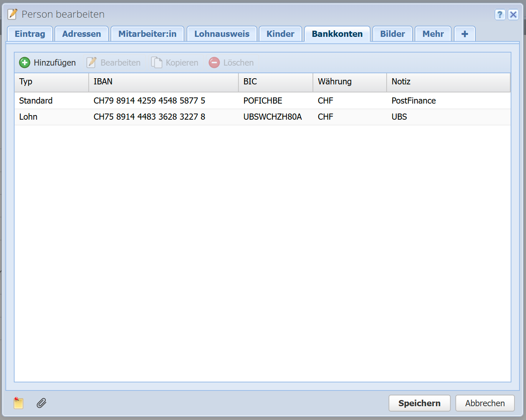Show the Kinder tab
Screen dimensions: 526x420
tap(280, 34)
